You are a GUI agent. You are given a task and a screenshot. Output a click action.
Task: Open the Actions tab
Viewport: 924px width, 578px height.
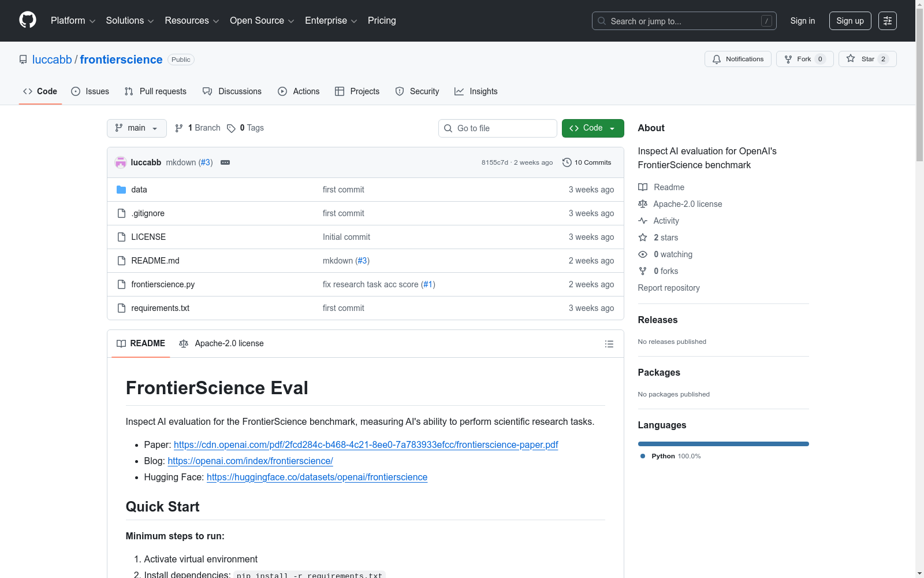point(299,91)
